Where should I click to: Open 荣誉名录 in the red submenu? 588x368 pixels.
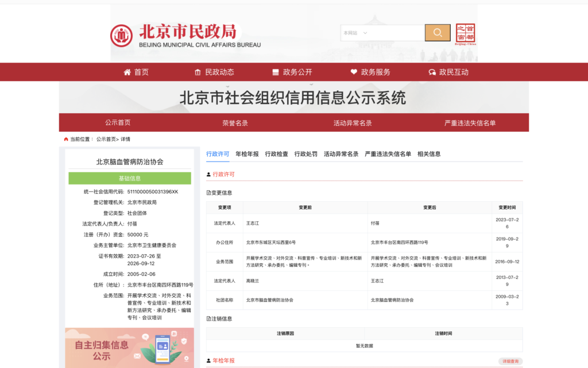235,123
